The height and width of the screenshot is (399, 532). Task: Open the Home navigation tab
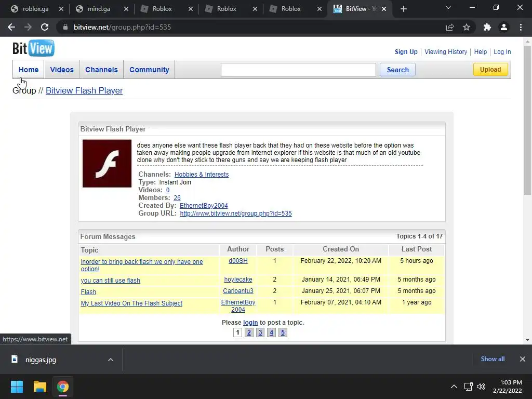(x=29, y=70)
